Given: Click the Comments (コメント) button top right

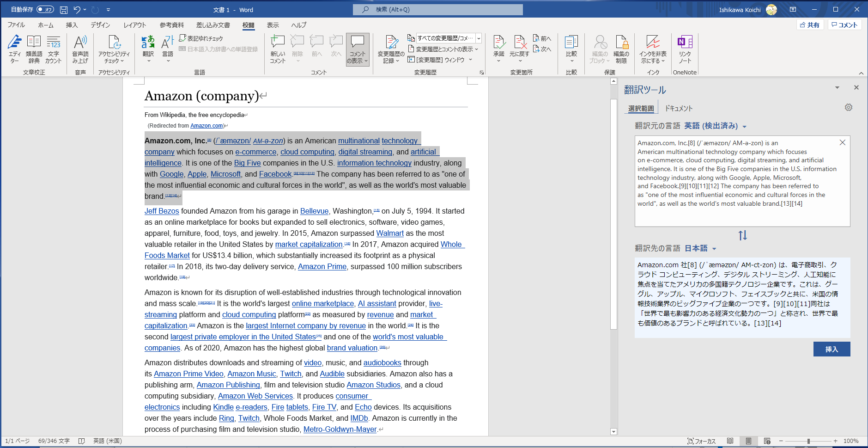Looking at the screenshot, I should click(844, 25).
